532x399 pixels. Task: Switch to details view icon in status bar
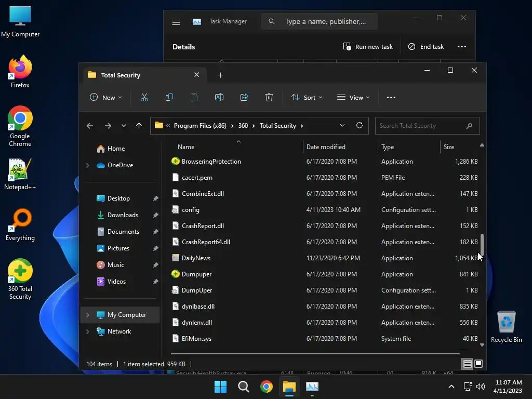[x=467, y=364]
